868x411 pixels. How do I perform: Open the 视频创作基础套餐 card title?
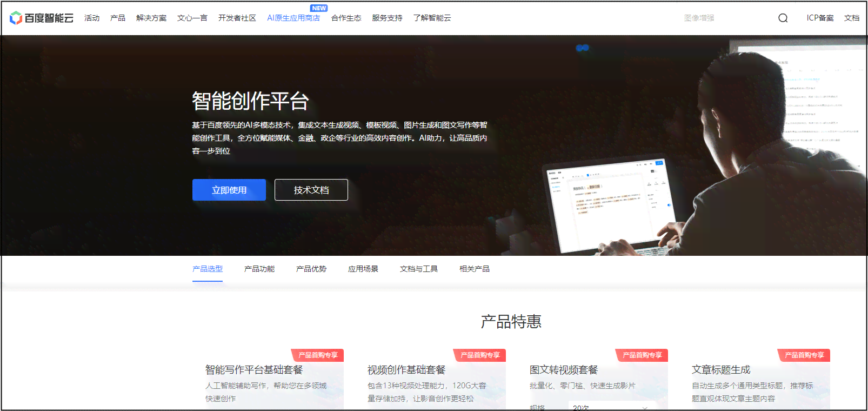click(x=406, y=370)
